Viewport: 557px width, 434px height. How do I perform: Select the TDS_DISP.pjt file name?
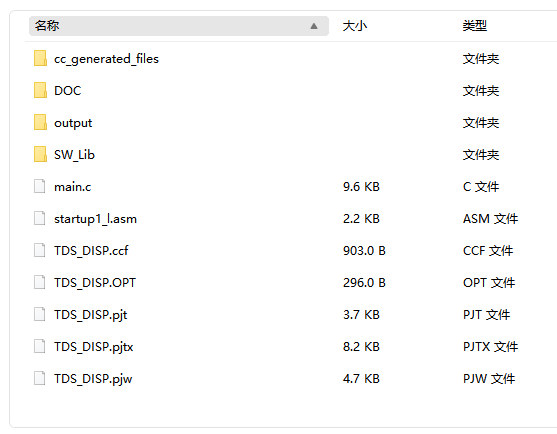[91, 315]
